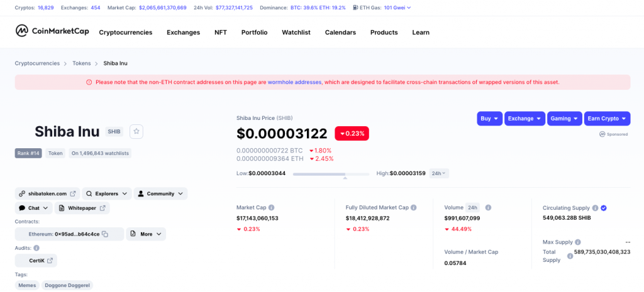Click the low-high price range bar
The width and height of the screenshot is (644, 292).
tap(331, 175)
